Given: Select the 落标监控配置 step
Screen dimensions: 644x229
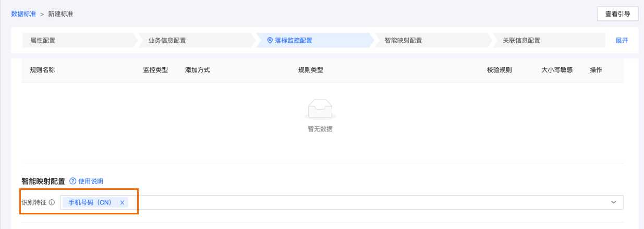Looking at the screenshot, I should coord(315,40).
